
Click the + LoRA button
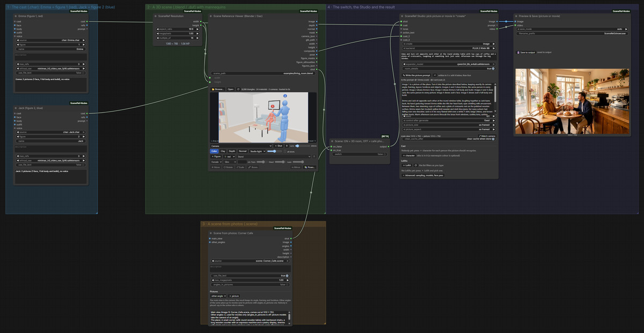(x=407, y=165)
